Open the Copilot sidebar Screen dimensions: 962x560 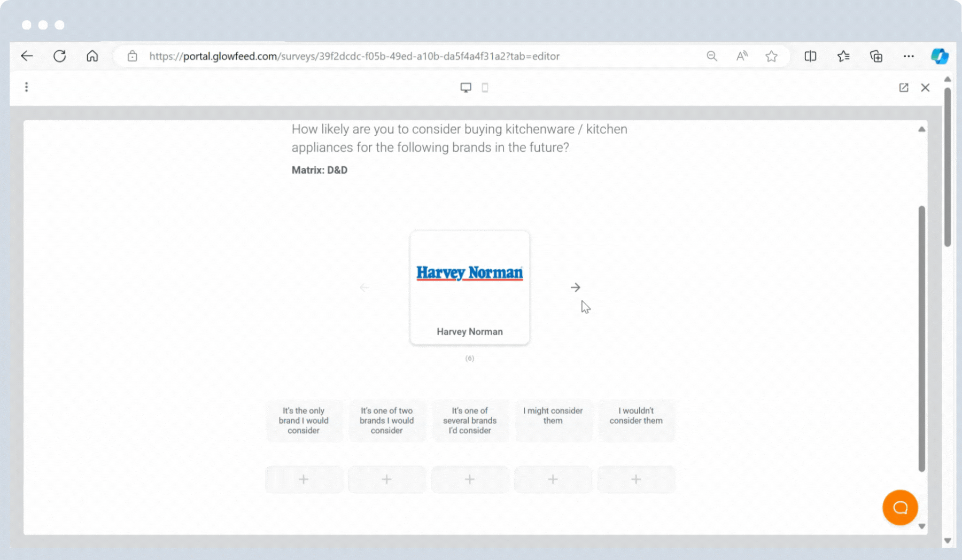[x=940, y=56]
